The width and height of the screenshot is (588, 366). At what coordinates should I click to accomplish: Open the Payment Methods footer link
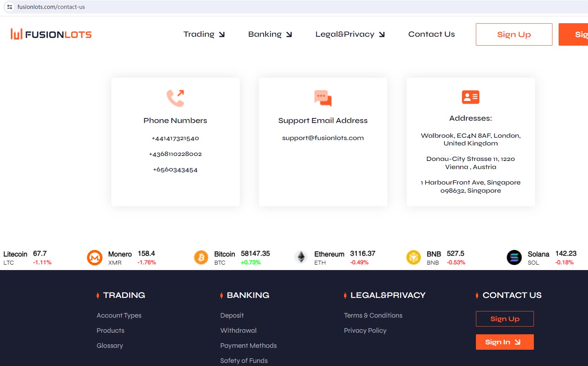pyautogui.click(x=249, y=346)
